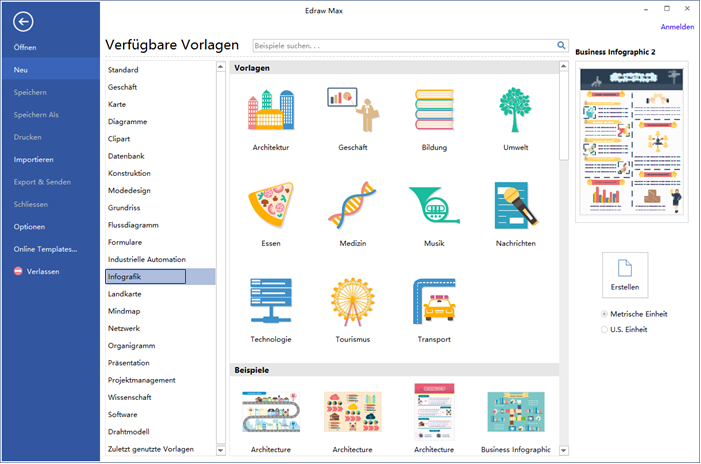Click templates pane scroll up arrow

[564, 67]
